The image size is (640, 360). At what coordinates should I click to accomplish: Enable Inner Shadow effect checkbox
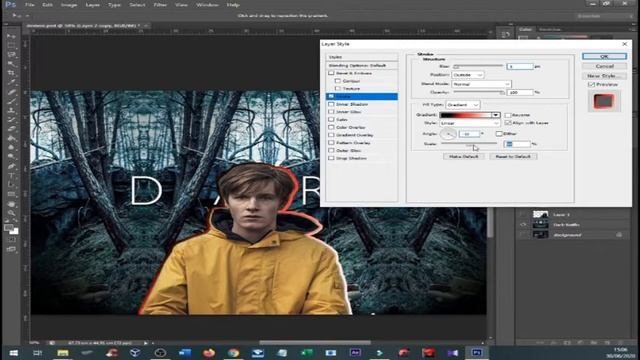tap(331, 104)
